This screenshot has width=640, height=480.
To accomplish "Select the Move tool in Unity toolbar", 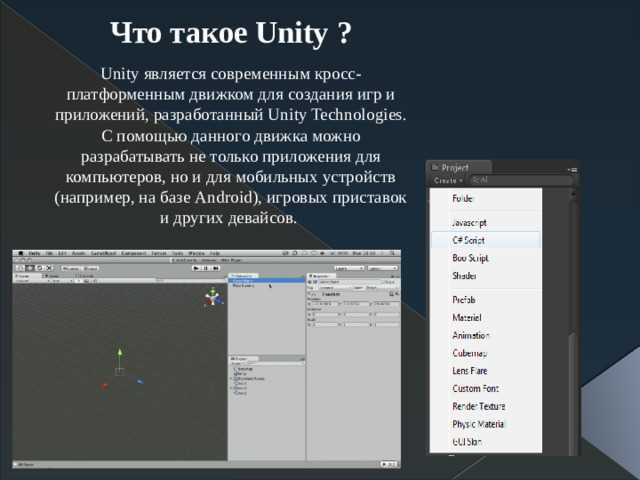I will pos(30,268).
